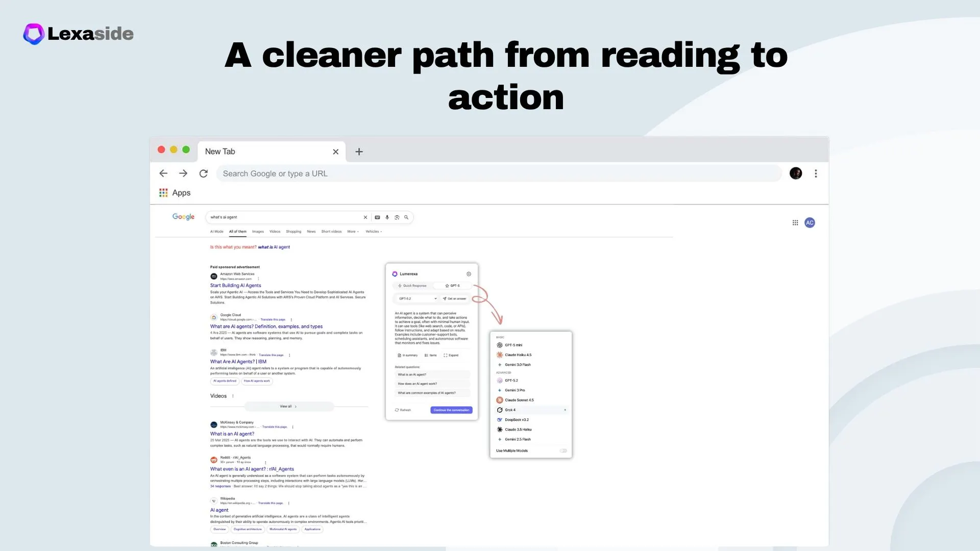
Task: Switch to the Images search tab
Action: point(258,232)
